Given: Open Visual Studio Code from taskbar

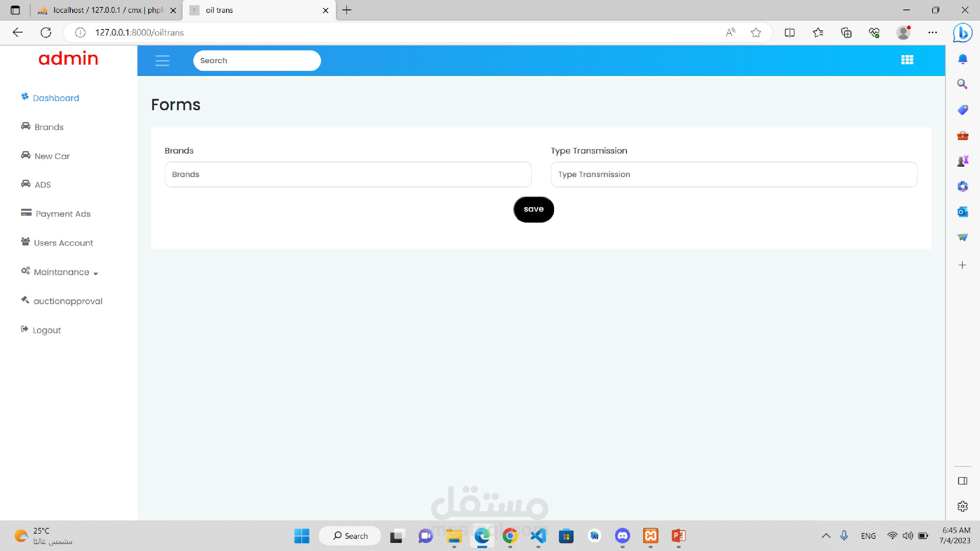Looking at the screenshot, I should 538,536.
